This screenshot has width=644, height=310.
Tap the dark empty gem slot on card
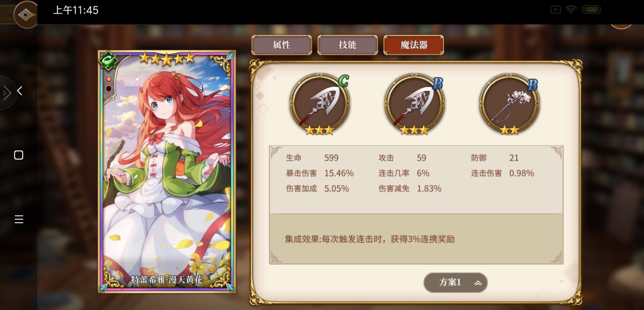pyautogui.click(x=109, y=89)
